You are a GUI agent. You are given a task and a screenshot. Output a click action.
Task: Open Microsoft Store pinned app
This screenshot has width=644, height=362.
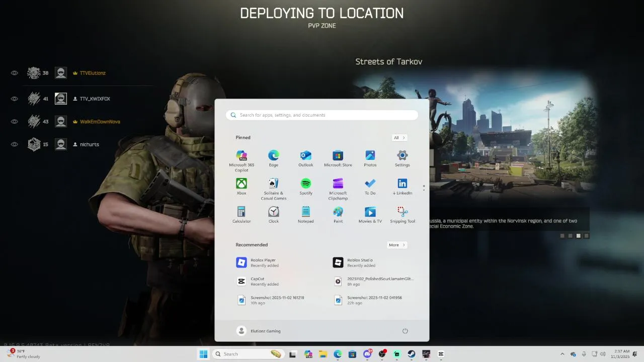pyautogui.click(x=338, y=159)
